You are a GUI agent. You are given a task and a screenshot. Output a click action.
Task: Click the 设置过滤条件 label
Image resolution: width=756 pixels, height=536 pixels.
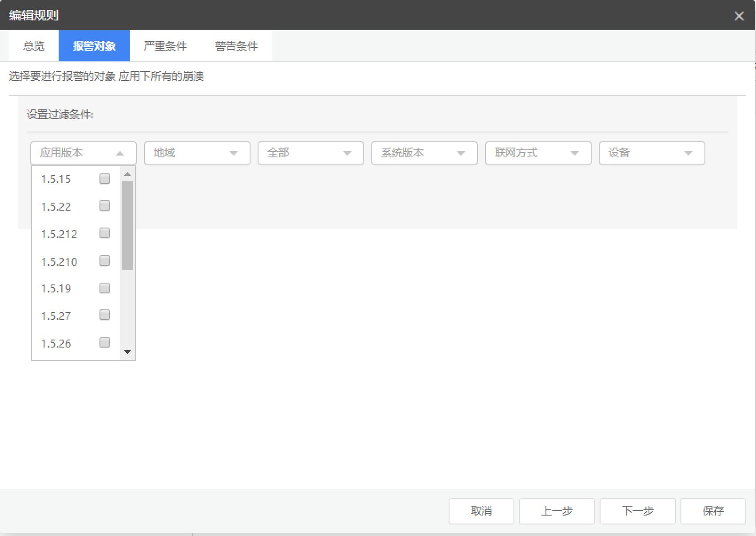[60, 115]
